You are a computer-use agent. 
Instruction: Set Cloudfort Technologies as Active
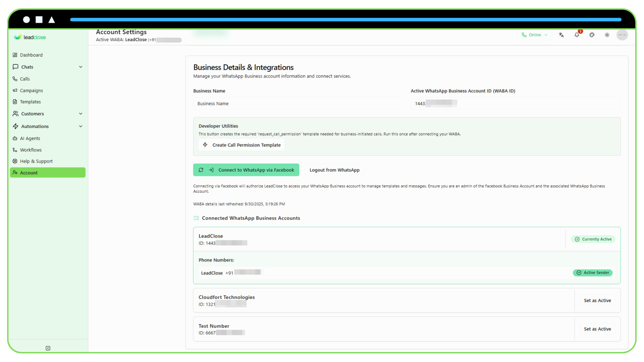[x=597, y=301]
